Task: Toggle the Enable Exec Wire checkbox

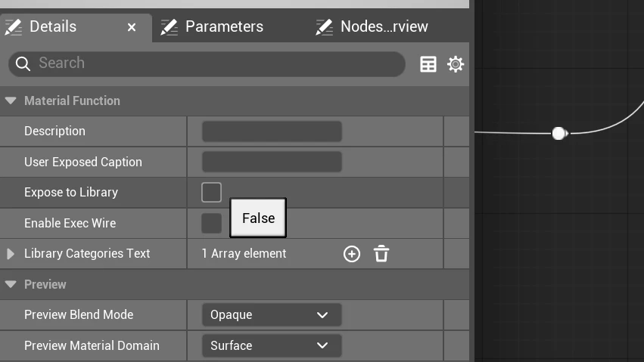Action: [x=212, y=223]
